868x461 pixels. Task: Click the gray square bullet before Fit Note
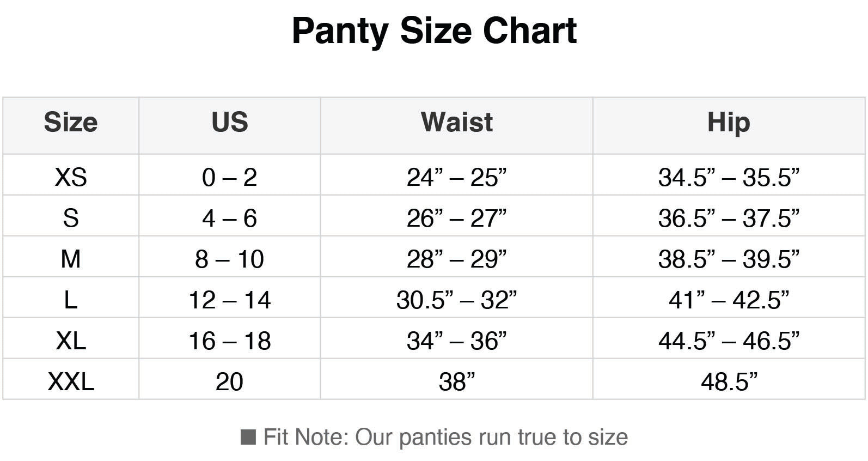(248, 437)
